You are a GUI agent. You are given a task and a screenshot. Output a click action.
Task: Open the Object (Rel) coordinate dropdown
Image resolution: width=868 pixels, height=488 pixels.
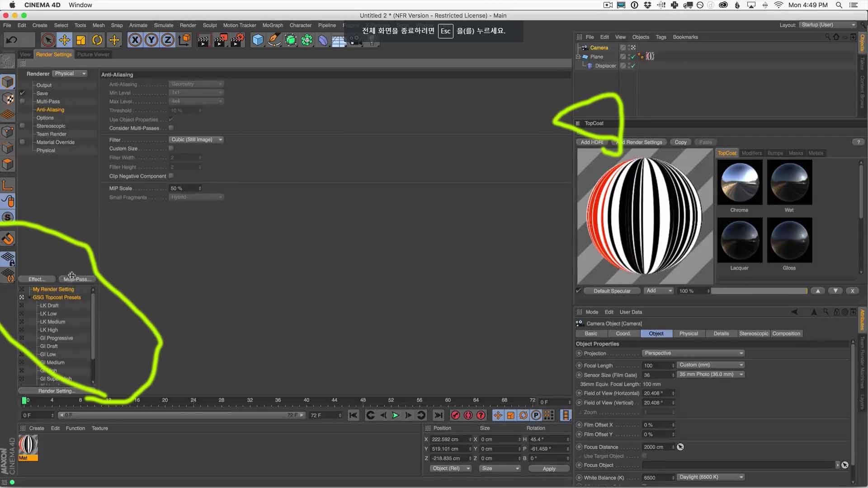point(450,469)
